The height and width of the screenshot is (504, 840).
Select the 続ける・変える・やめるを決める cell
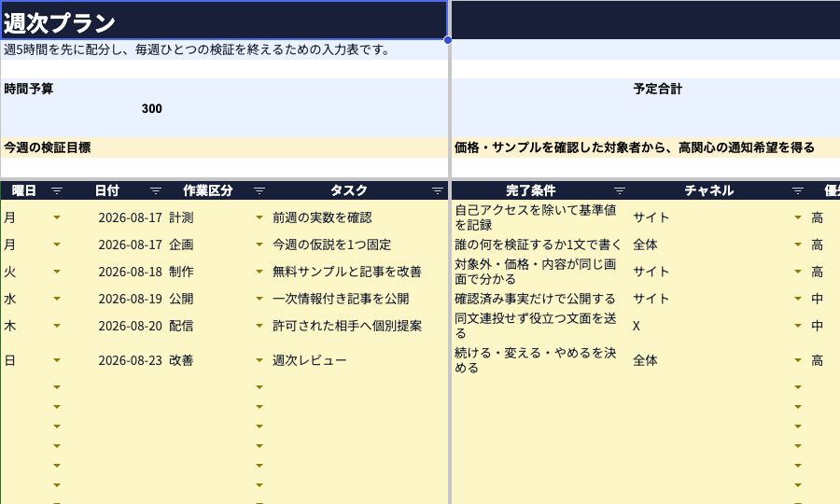point(540,360)
